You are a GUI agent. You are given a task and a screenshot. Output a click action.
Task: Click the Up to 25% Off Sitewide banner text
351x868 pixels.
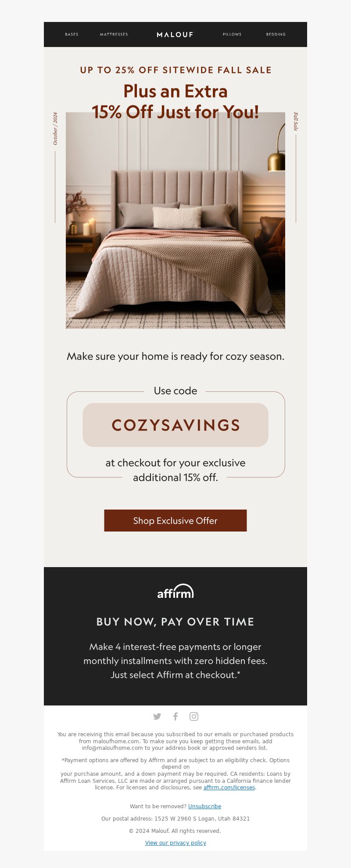pyautogui.click(x=175, y=70)
